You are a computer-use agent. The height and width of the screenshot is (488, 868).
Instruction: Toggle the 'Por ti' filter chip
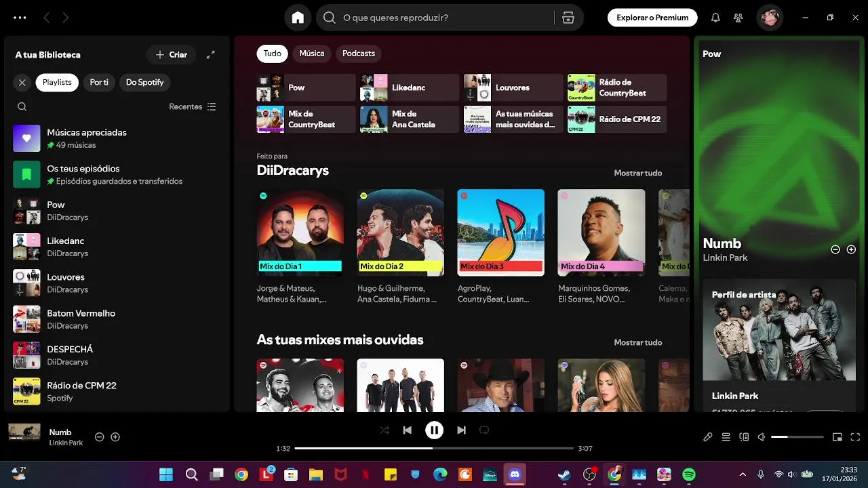(99, 82)
